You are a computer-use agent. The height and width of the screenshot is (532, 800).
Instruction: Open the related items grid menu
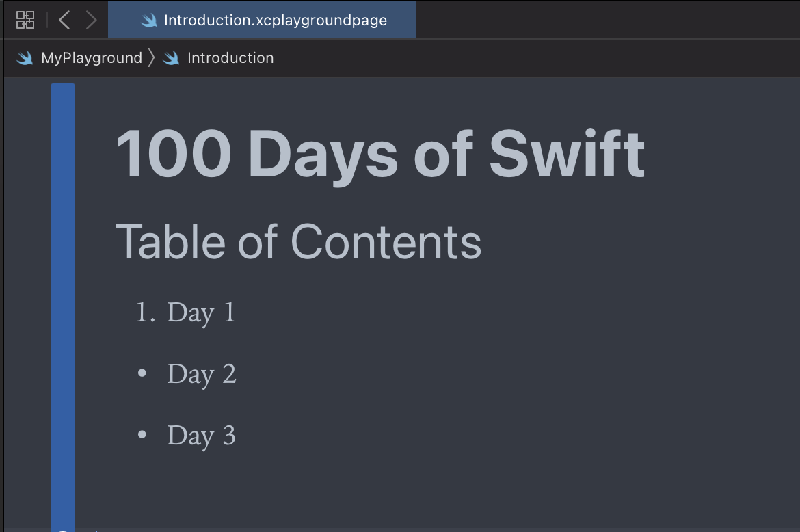[x=25, y=20]
